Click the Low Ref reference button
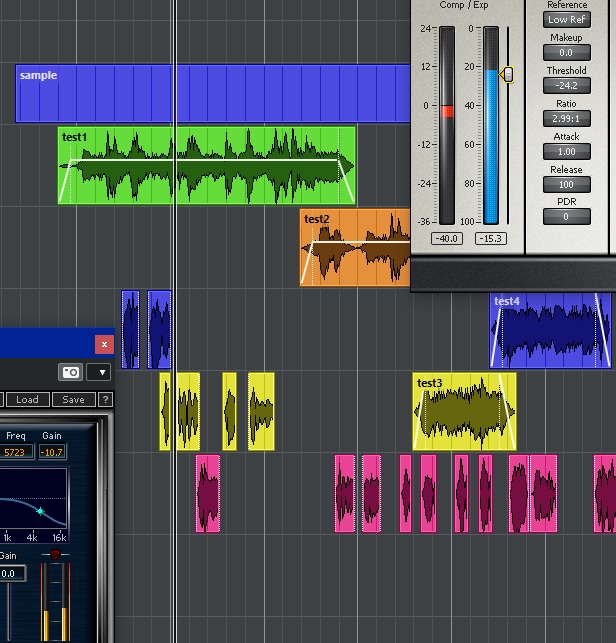This screenshot has height=643, width=616. click(x=567, y=20)
